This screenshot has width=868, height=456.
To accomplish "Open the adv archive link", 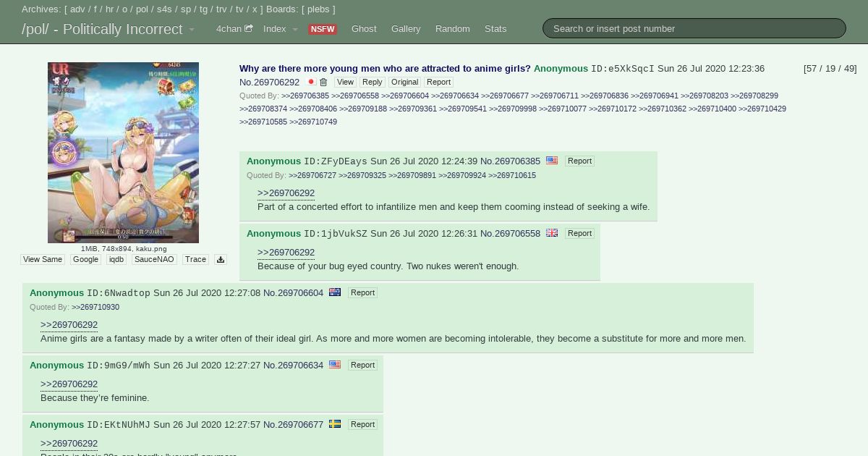I will tap(77, 9).
